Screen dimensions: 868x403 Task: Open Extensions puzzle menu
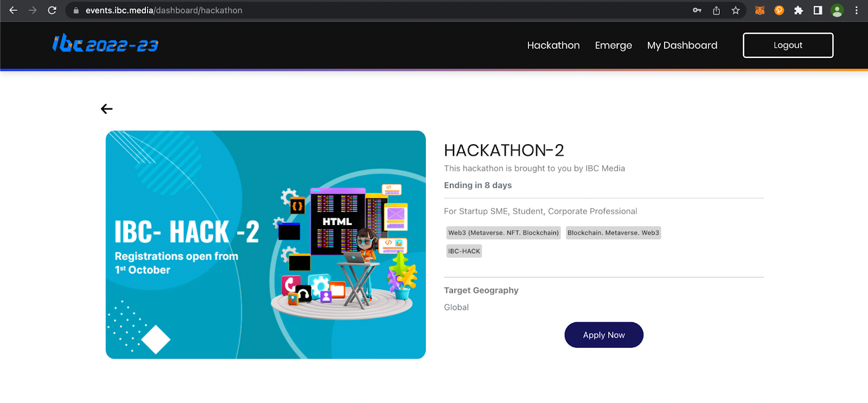coord(799,10)
